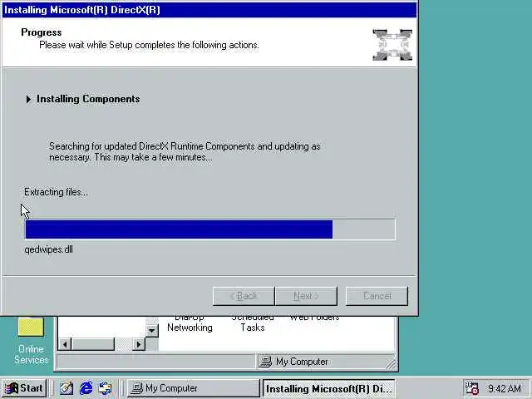The width and height of the screenshot is (532, 399).
Task: Click down scroll arrow in My Computer pane
Action: point(152,331)
